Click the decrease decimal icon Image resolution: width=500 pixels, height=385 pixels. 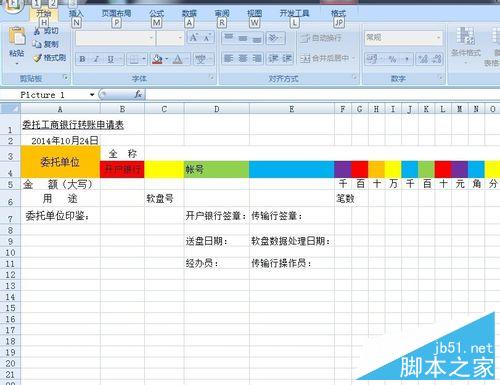(436, 59)
